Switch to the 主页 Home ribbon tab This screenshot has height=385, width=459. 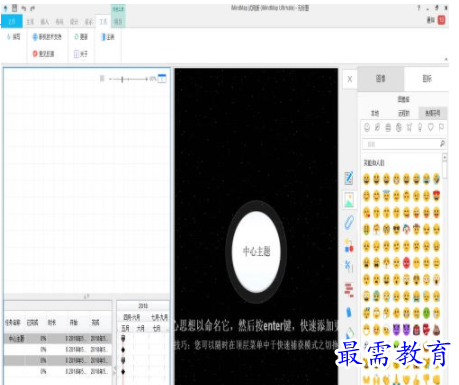tap(30, 22)
